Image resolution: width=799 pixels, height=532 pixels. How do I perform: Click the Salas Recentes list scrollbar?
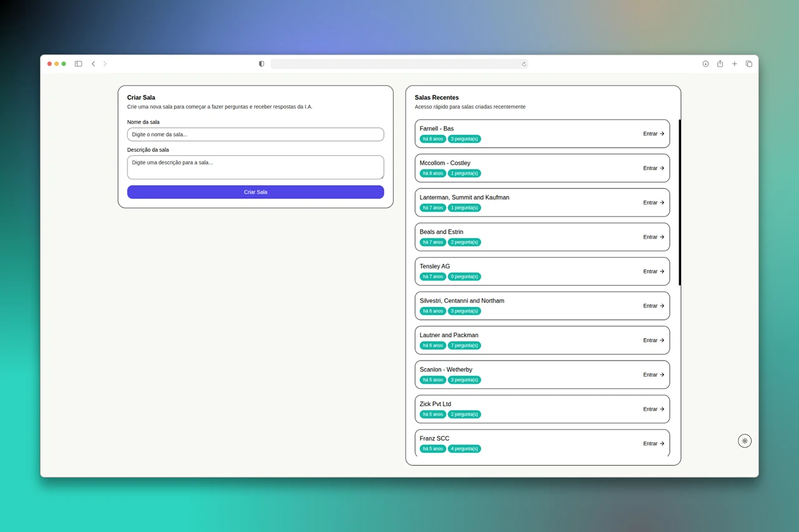click(680, 202)
